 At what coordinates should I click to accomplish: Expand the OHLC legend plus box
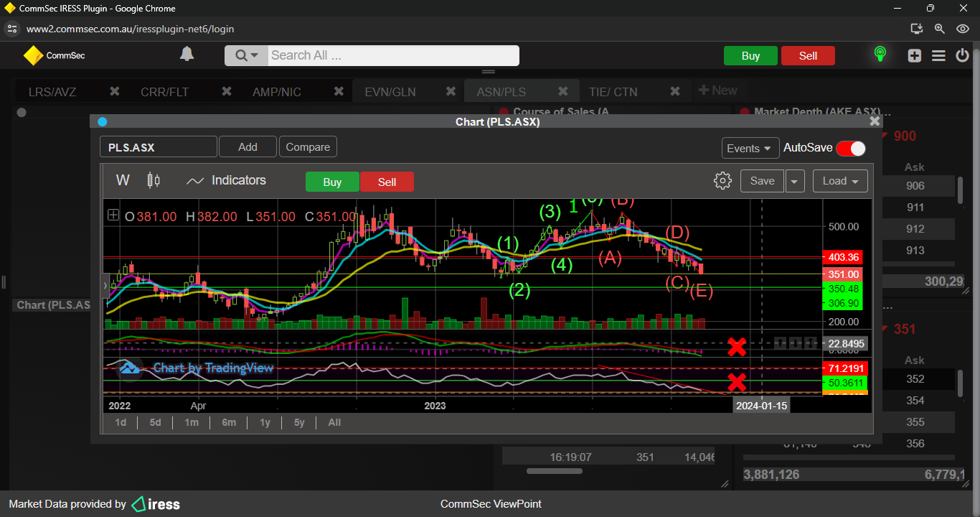point(113,215)
